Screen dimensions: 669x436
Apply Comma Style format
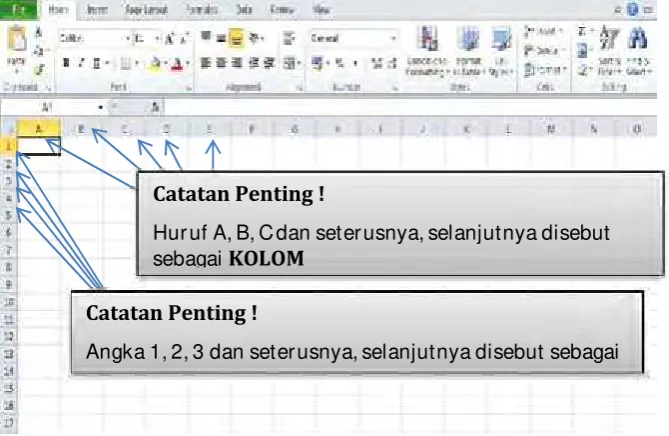[x=355, y=64]
